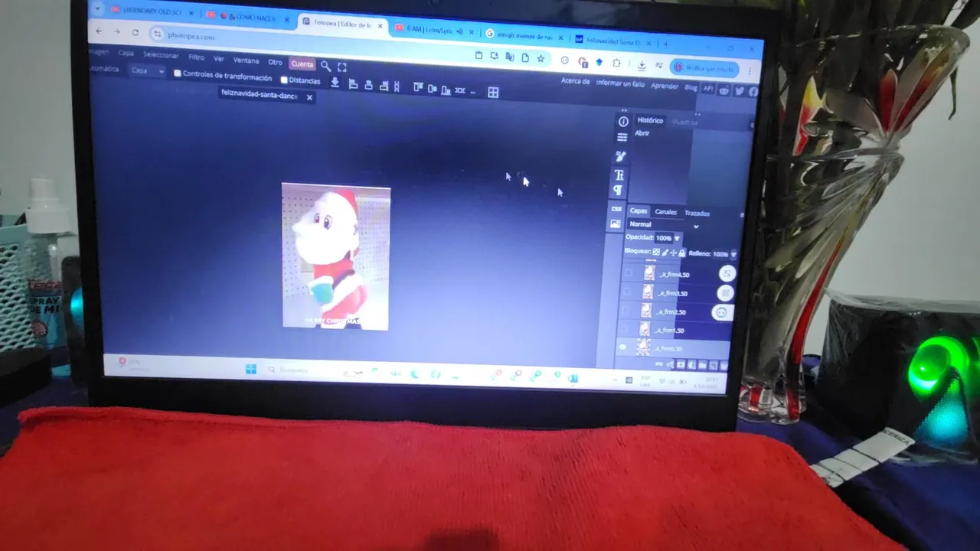Go back with the browser back arrow

tap(99, 31)
